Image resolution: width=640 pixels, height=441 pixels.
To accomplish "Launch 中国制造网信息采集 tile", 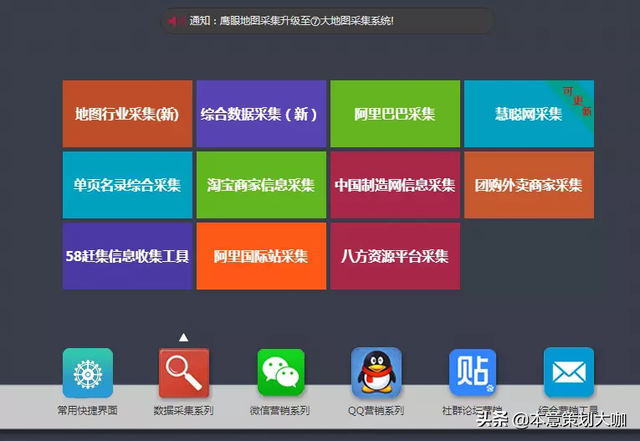I will click(395, 185).
